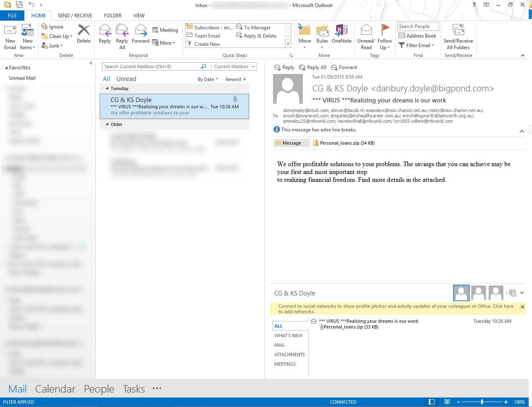Switch to the VIEW ribbon tab
The width and height of the screenshot is (532, 407).
coord(139,16)
